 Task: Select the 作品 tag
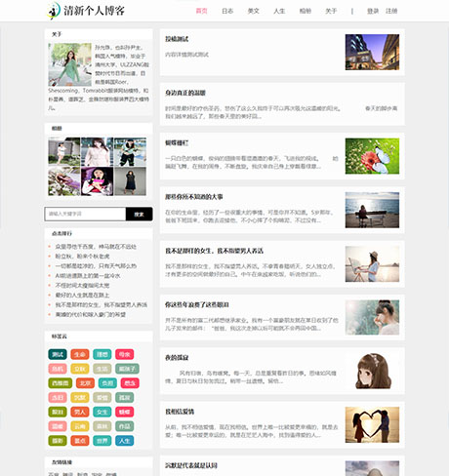point(124,426)
